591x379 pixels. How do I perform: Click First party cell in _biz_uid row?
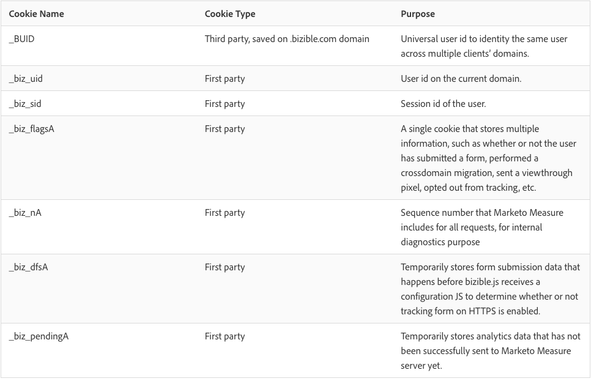[225, 79]
